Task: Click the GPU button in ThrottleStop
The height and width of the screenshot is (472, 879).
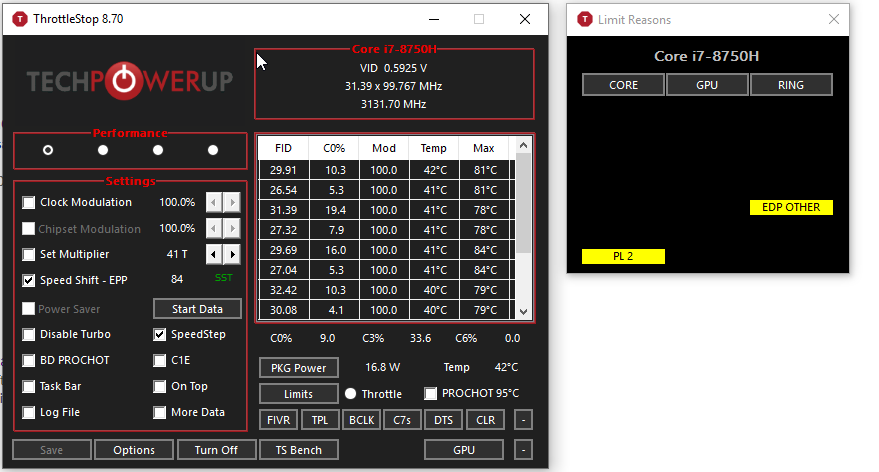Action: tap(464, 450)
